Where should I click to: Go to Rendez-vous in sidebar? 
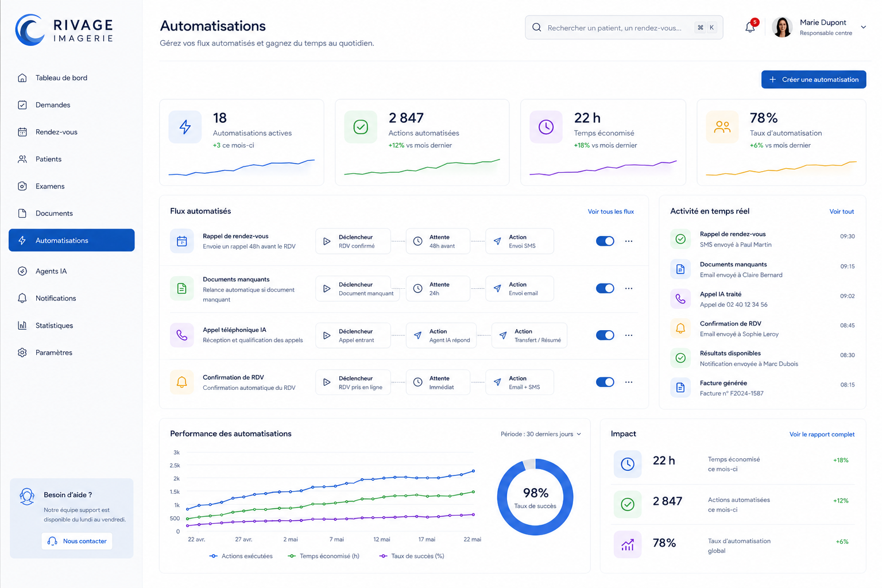pyautogui.click(x=71, y=132)
